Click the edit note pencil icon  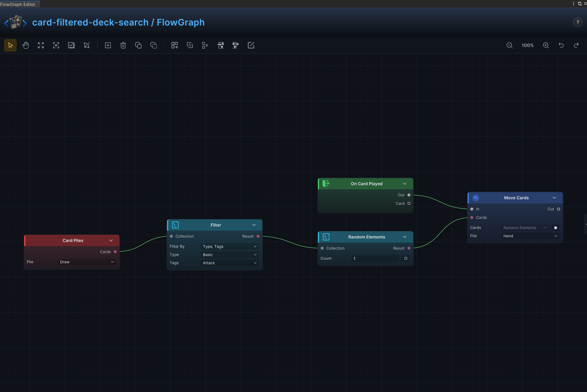251,45
